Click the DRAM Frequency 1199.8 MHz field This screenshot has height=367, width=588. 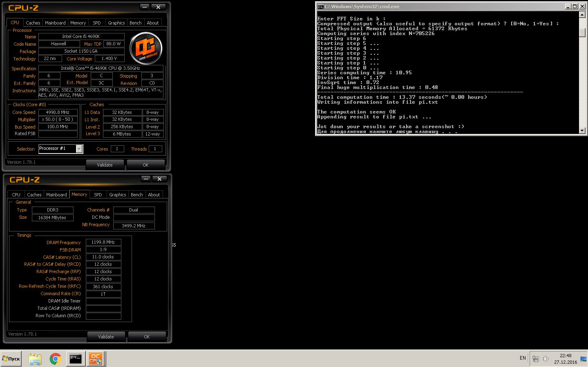(103, 242)
